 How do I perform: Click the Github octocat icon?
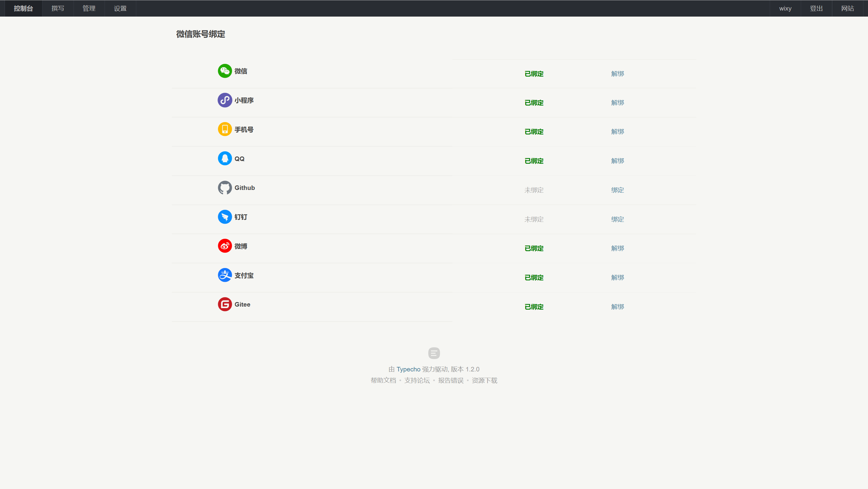(225, 188)
